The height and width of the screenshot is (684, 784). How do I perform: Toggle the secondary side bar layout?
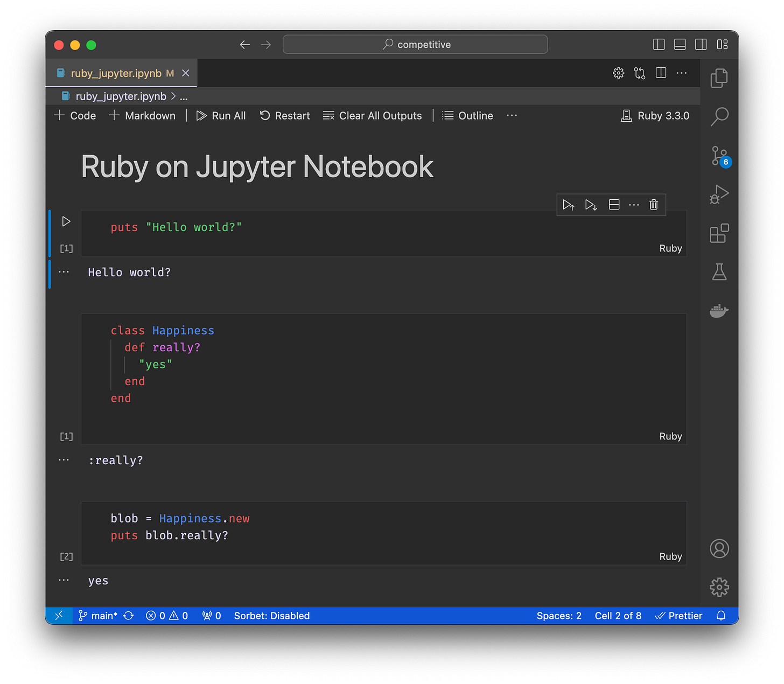pos(701,45)
